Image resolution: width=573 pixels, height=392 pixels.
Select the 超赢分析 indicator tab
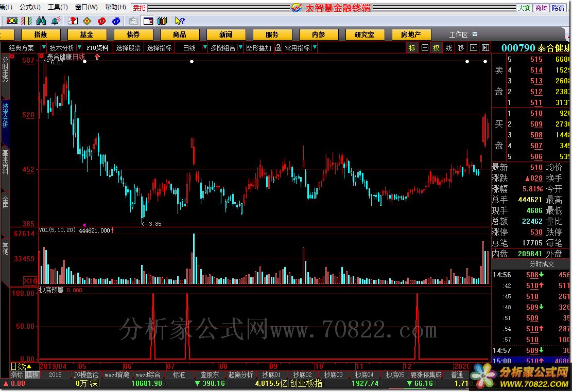(240, 375)
